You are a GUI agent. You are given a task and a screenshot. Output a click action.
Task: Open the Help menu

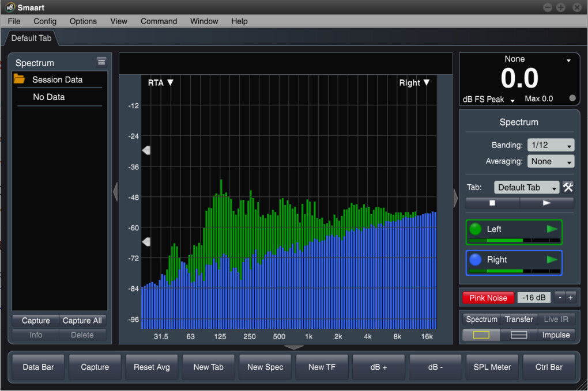coord(239,21)
